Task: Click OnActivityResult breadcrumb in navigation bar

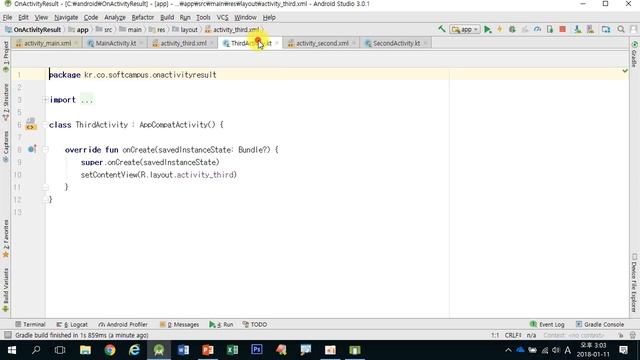Action: (33, 30)
